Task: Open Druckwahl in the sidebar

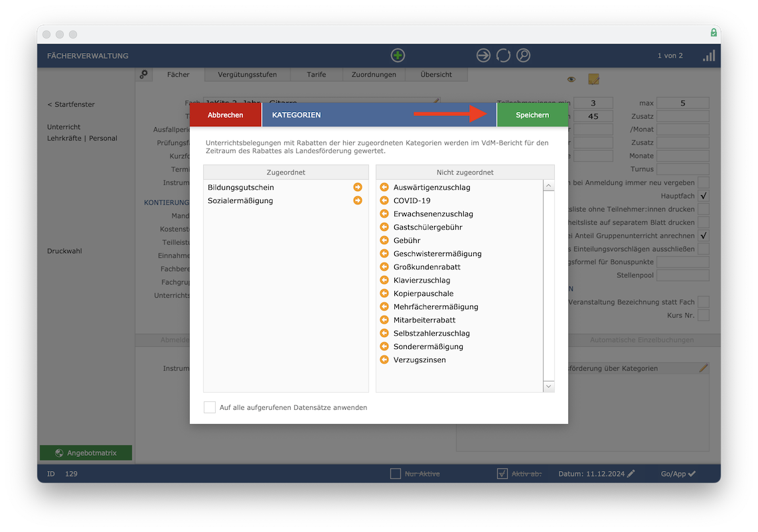Action: (65, 251)
